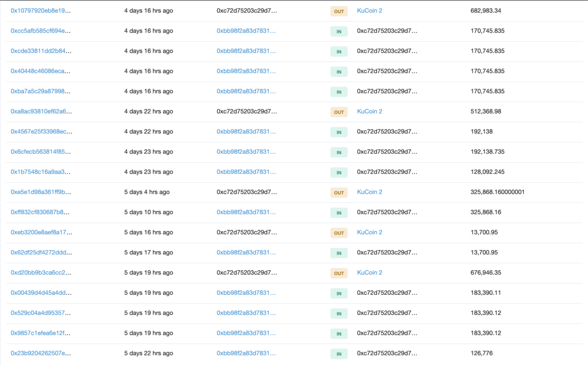Screen dimensions: 588x366
Task: View transaction 0x6cfecb563814f85
Action: (x=41, y=152)
